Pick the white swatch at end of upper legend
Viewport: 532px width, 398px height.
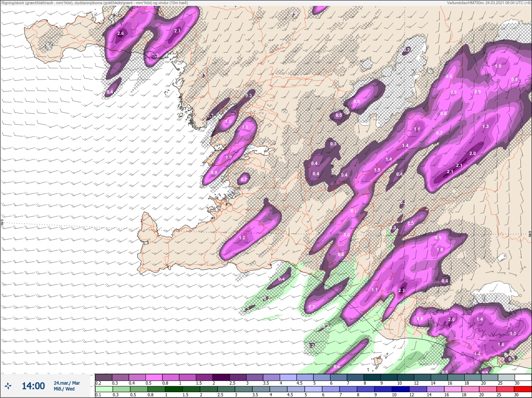(522, 377)
